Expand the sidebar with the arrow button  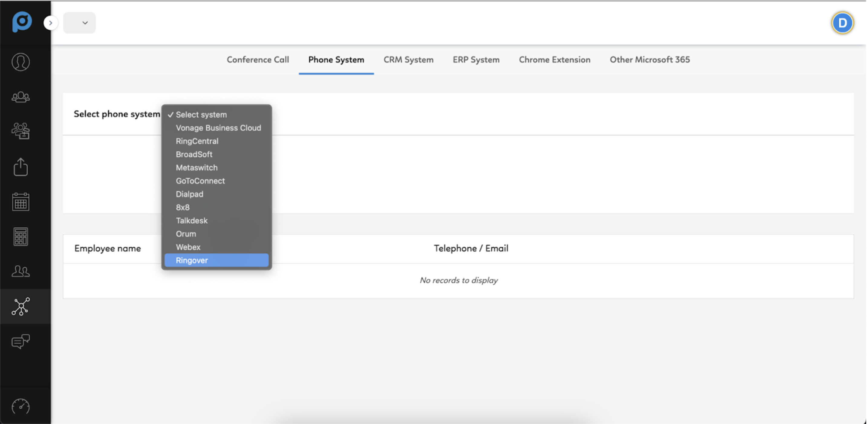(x=51, y=23)
